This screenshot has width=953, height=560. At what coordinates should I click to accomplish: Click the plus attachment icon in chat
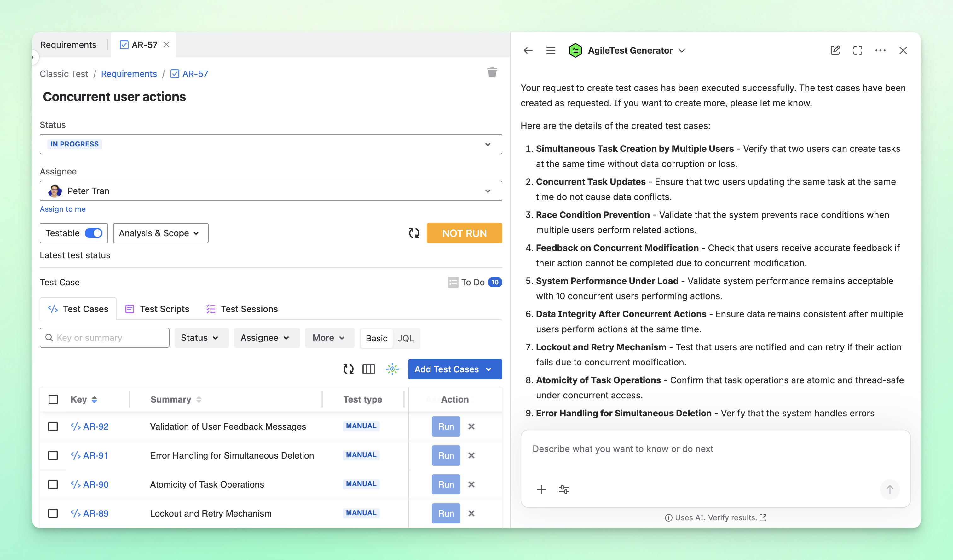click(x=541, y=490)
